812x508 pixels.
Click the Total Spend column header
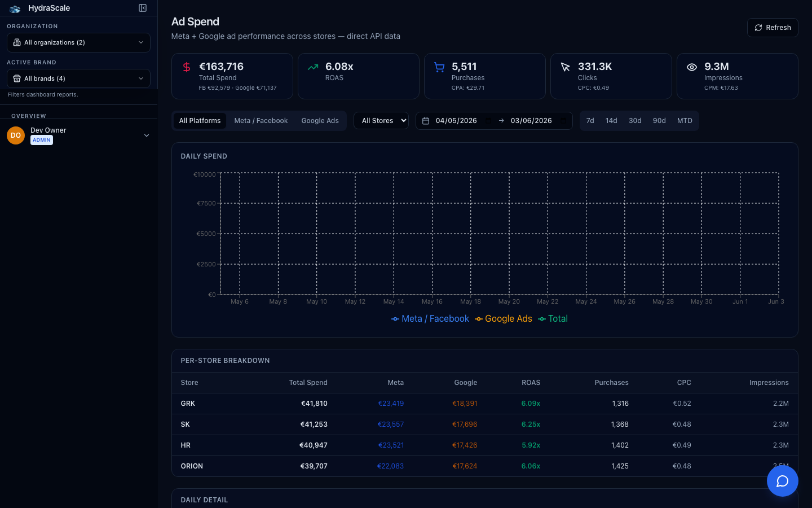point(308,383)
